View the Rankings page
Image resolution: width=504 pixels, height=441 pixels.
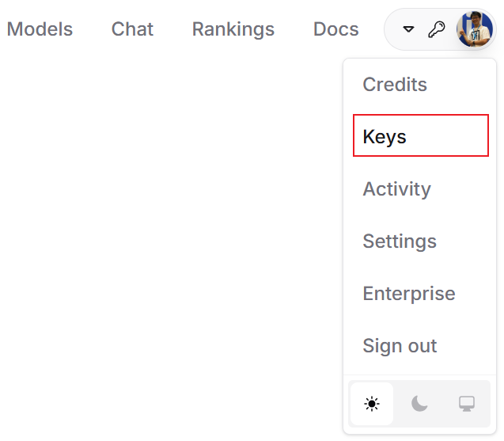point(233,29)
